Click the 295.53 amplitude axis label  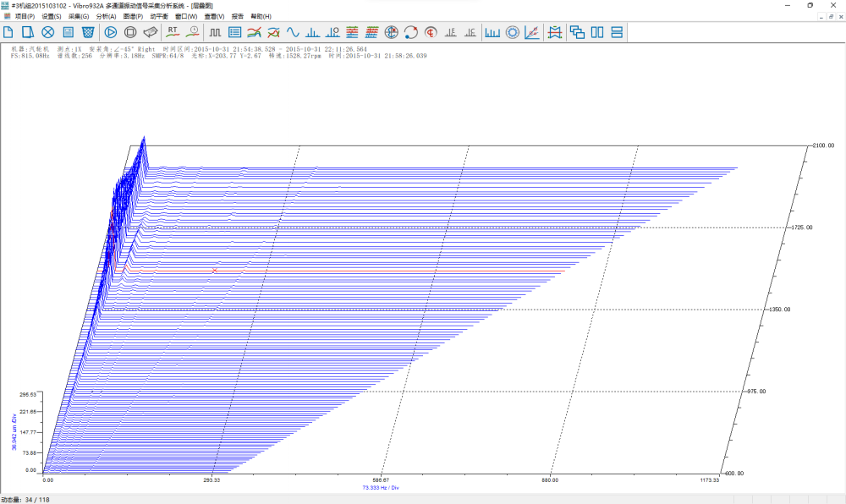point(28,395)
